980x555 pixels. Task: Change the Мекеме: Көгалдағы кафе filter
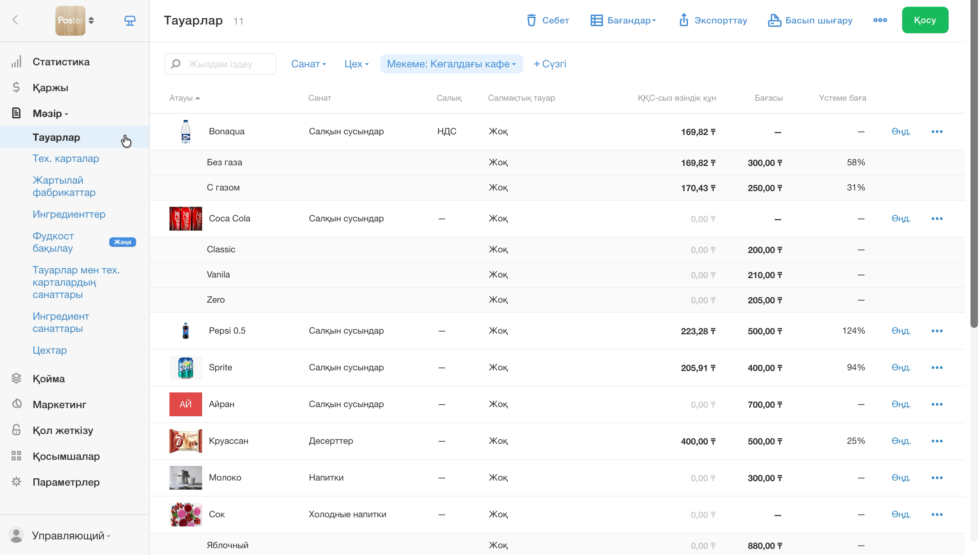452,64
